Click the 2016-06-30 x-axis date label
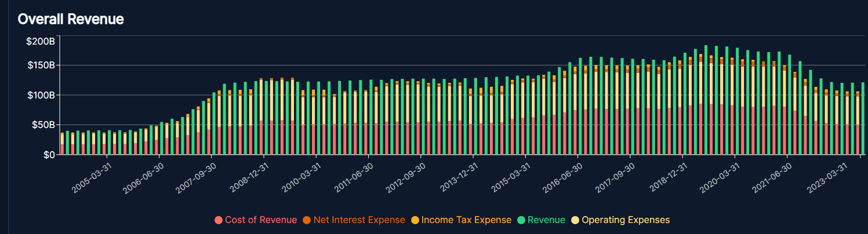The image size is (868, 234). click(x=564, y=178)
